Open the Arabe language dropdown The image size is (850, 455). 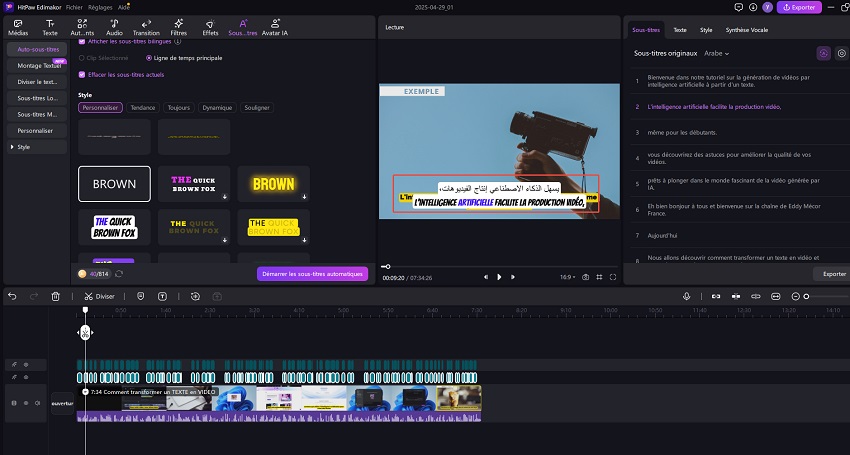coord(716,53)
